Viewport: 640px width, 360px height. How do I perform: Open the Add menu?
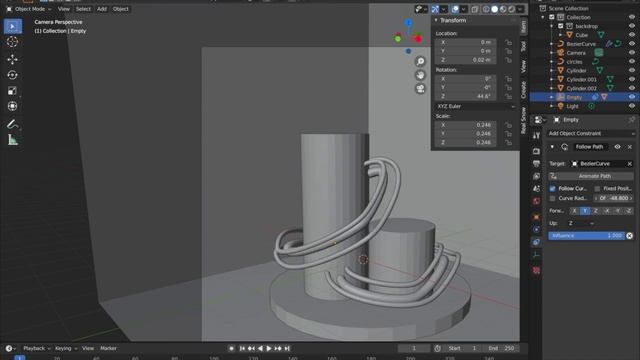(102, 9)
